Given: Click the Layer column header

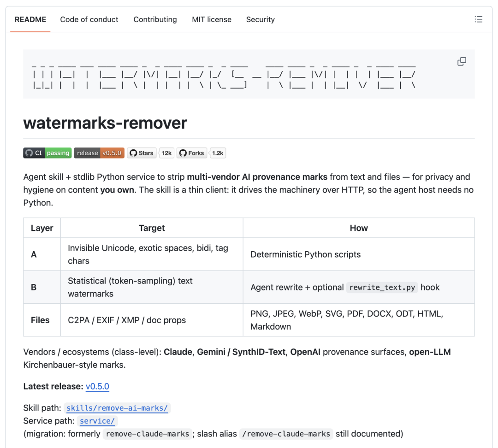Looking at the screenshot, I should pyautogui.click(x=42, y=228).
